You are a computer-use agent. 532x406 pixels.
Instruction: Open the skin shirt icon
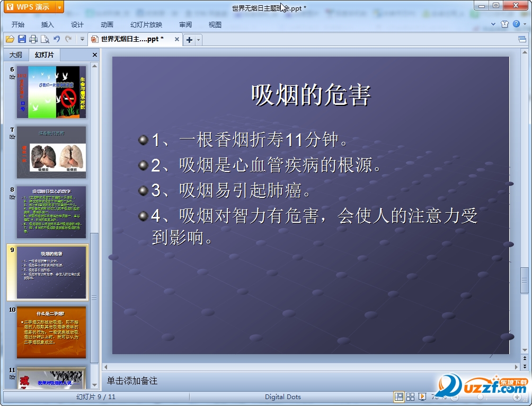(x=504, y=24)
